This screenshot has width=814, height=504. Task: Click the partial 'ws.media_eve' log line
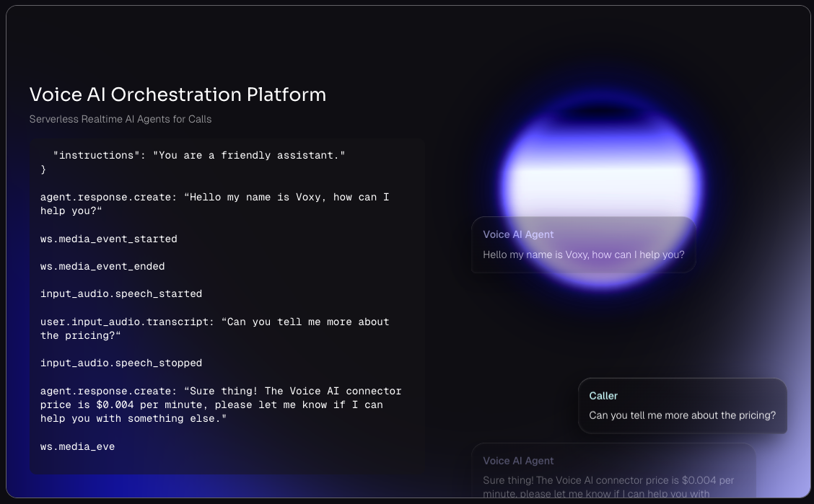77,446
